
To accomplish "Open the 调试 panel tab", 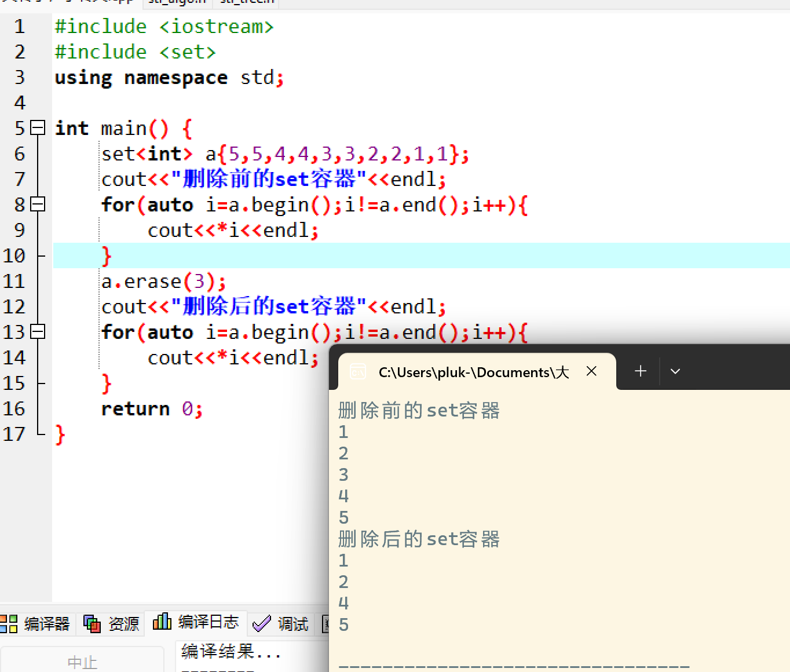I will pos(294,624).
